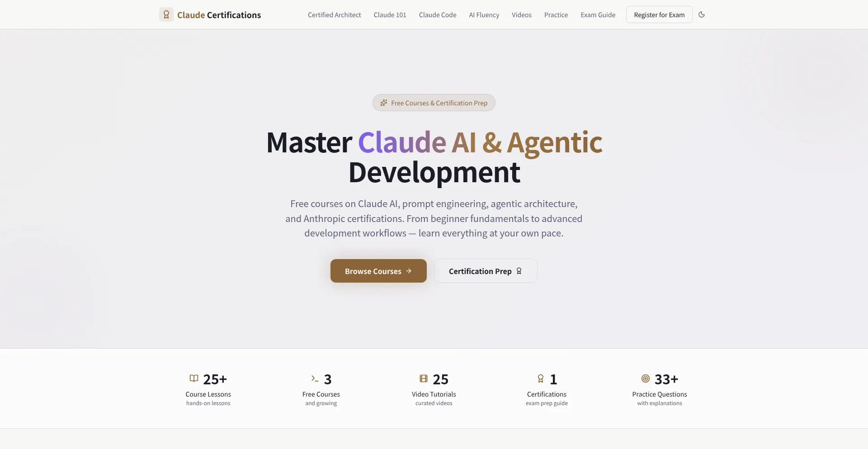Screen dimensions: 868x449
Task: Click the award ribbon icon beside 1 Certifications
Action: pyautogui.click(x=541, y=378)
